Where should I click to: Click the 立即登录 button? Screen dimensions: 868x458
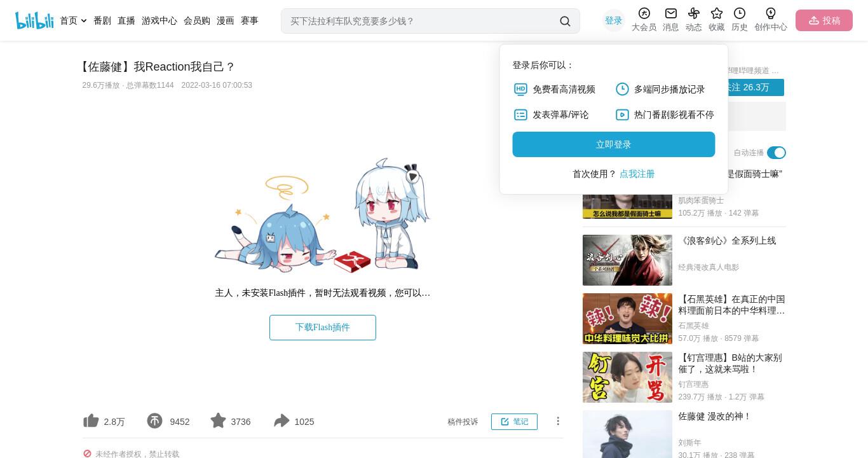tap(614, 144)
